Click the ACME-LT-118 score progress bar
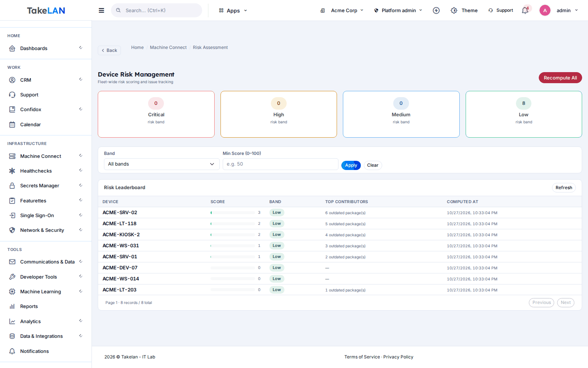 click(x=233, y=224)
